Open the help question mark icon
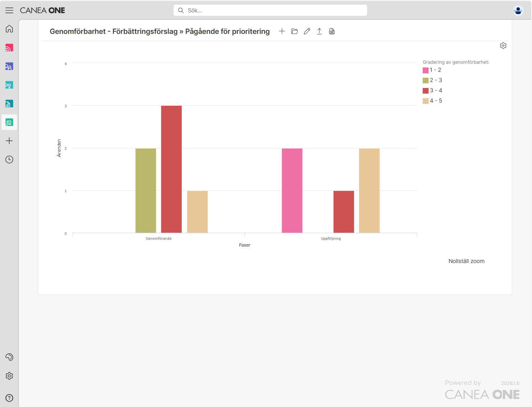 tap(9, 398)
